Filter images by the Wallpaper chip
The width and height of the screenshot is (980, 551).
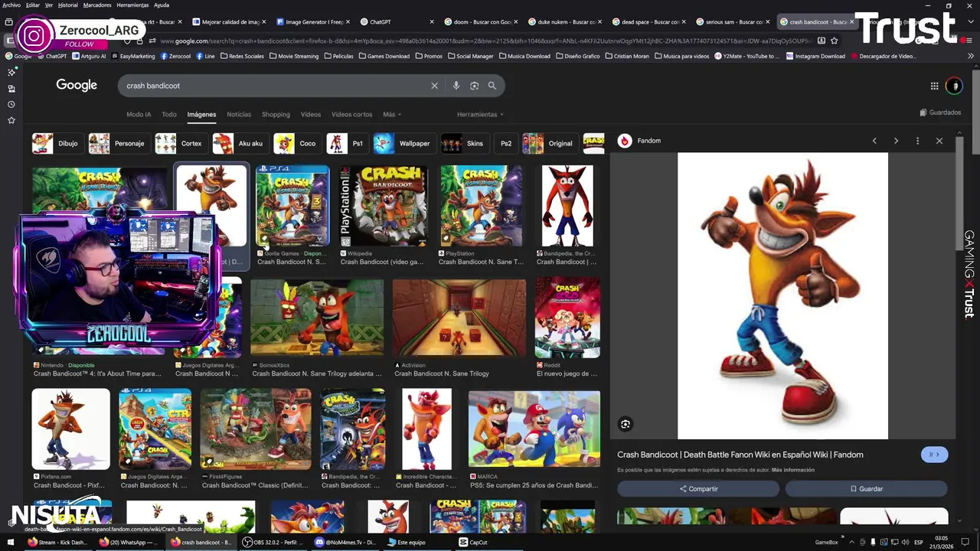click(x=404, y=143)
